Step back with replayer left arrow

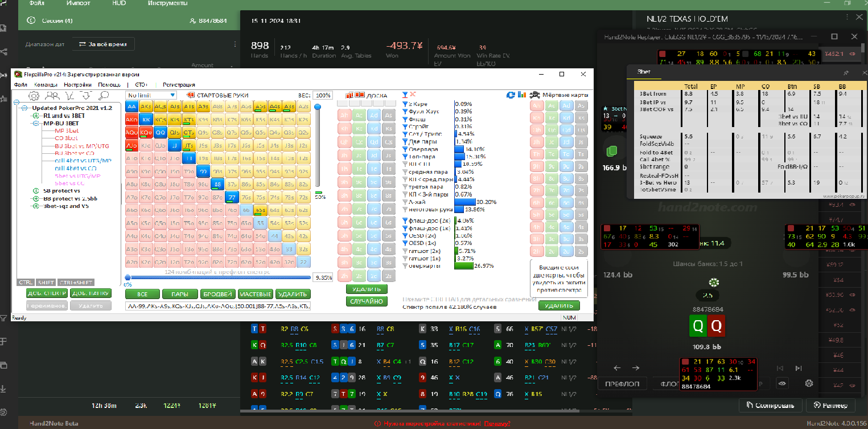(618, 368)
